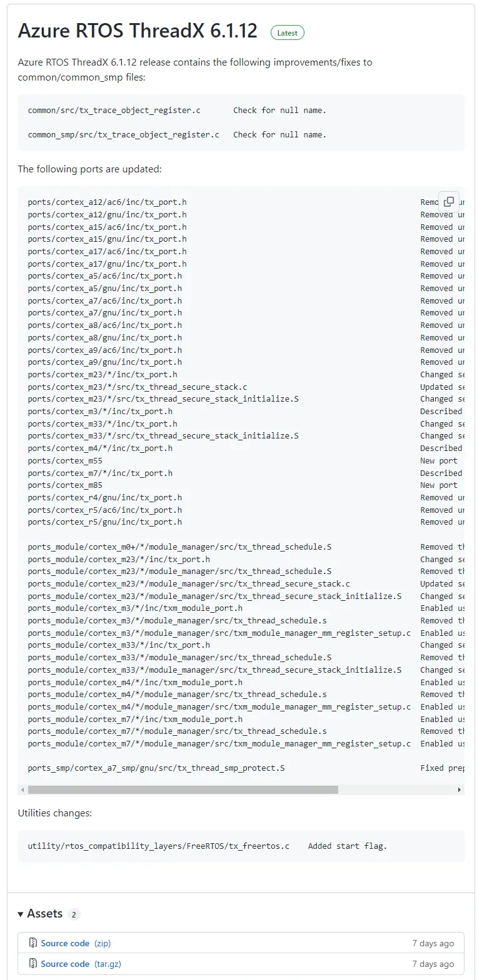Click the 7 days ago timestamp for tar.gz asset
Viewport: 487px width, 980px height.
click(x=433, y=964)
